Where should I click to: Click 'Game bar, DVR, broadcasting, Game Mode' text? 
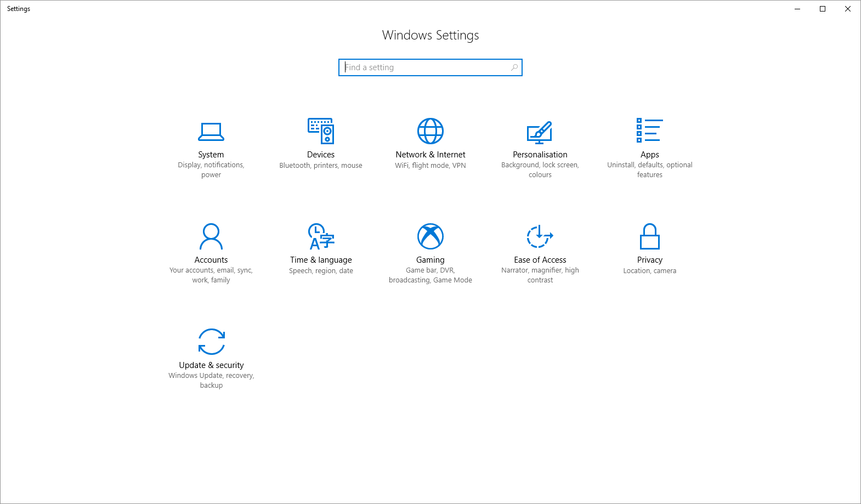click(430, 275)
